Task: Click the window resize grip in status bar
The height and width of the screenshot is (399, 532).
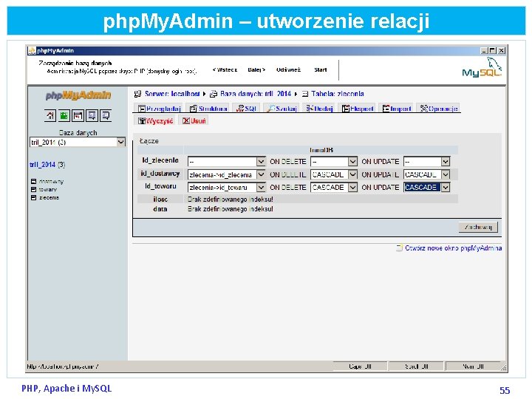Action: tap(503, 367)
